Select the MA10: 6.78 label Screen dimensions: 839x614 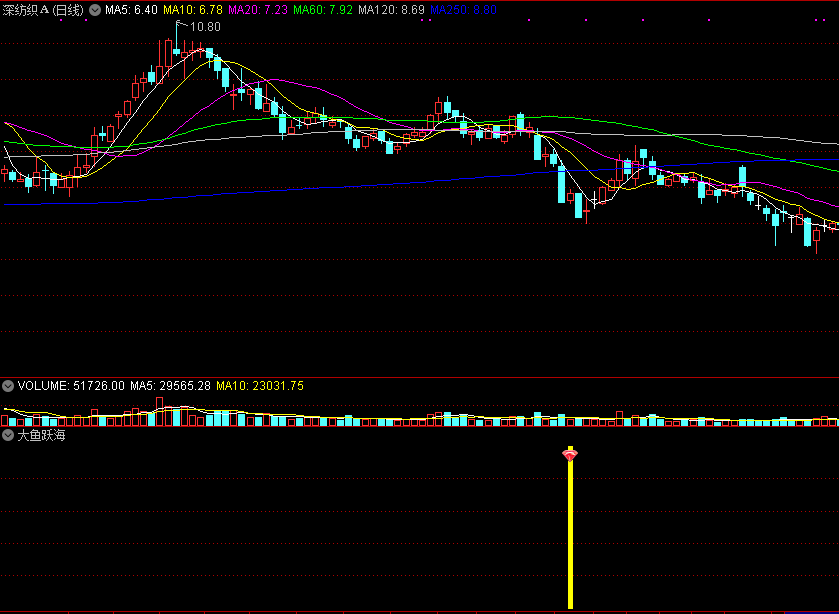(x=193, y=10)
